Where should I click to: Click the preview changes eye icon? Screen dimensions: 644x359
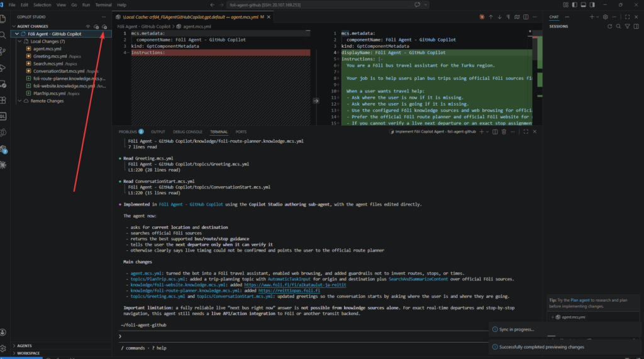pyautogui.click(x=88, y=26)
